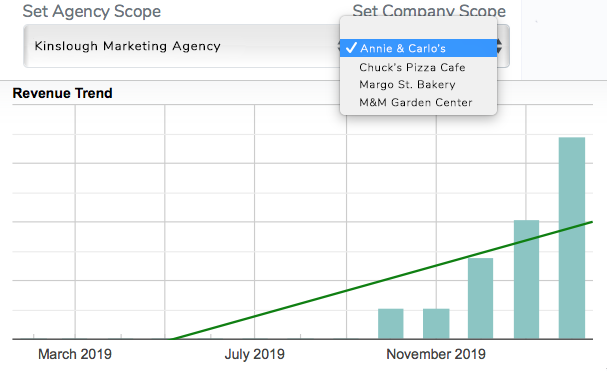Screen dimensions: 607x371
Task: Pick M&M Garden Center from company list
Action: tap(418, 102)
